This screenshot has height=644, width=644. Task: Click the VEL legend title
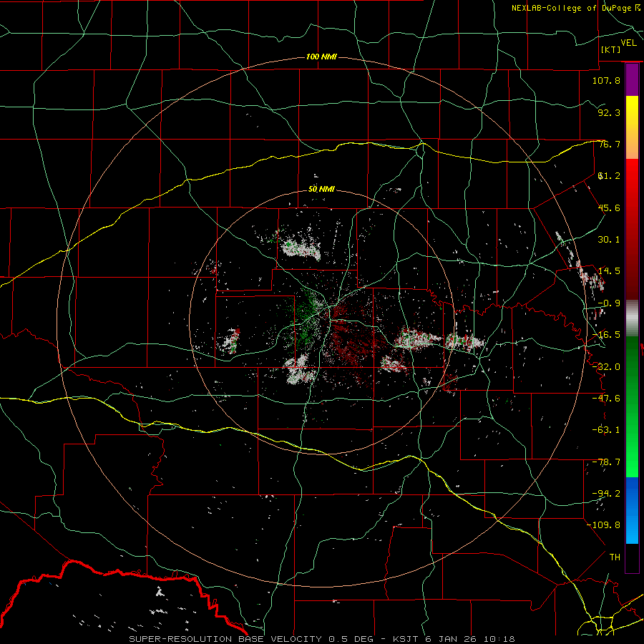click(x=628, y=43)
